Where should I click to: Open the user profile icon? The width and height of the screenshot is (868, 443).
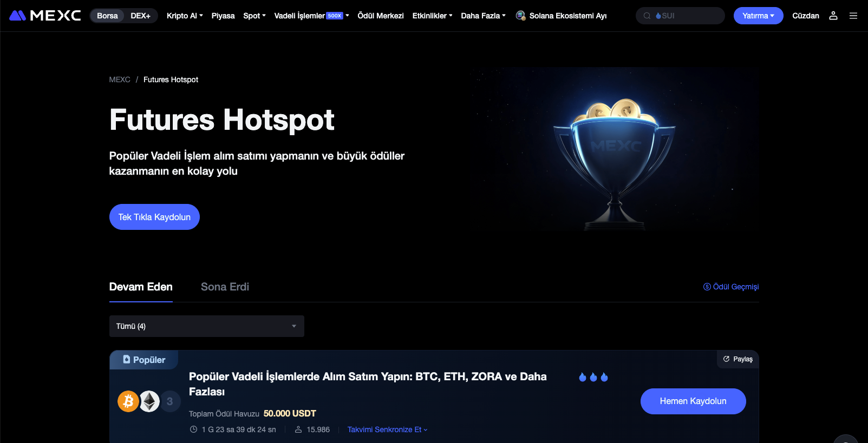pyautogui.click(x=833, y=16)
